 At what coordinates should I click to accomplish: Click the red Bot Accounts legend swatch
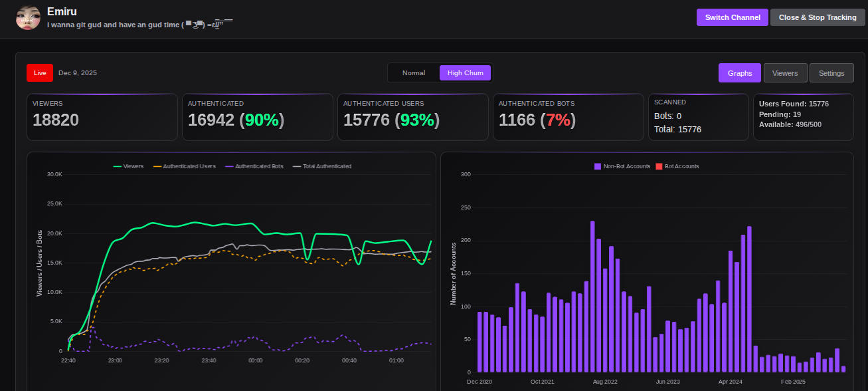point(659,166)
